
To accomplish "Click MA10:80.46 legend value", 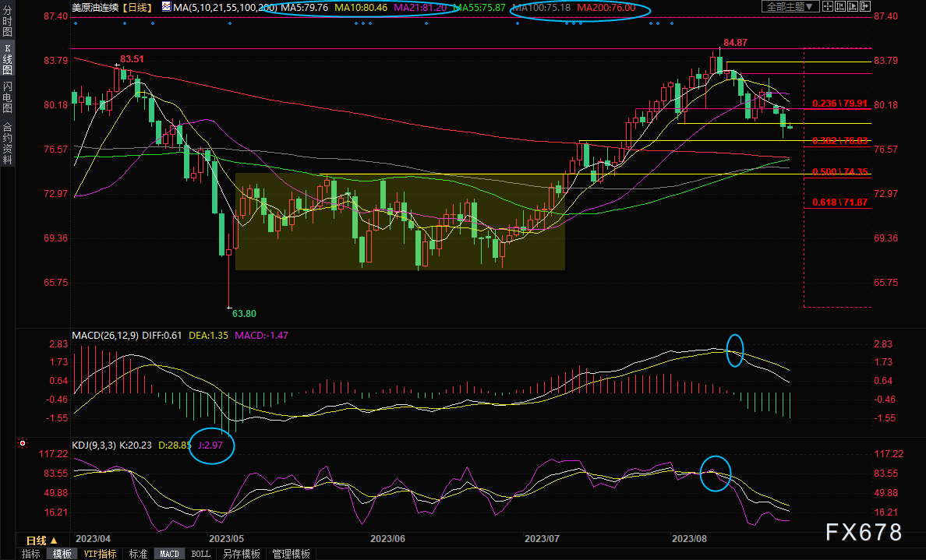I will pos(361,8).
